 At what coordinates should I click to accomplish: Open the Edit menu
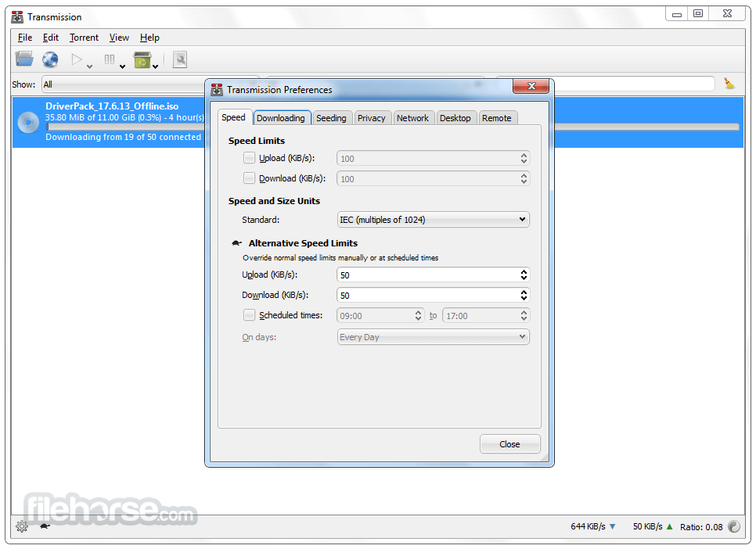[x=51, y=37]
